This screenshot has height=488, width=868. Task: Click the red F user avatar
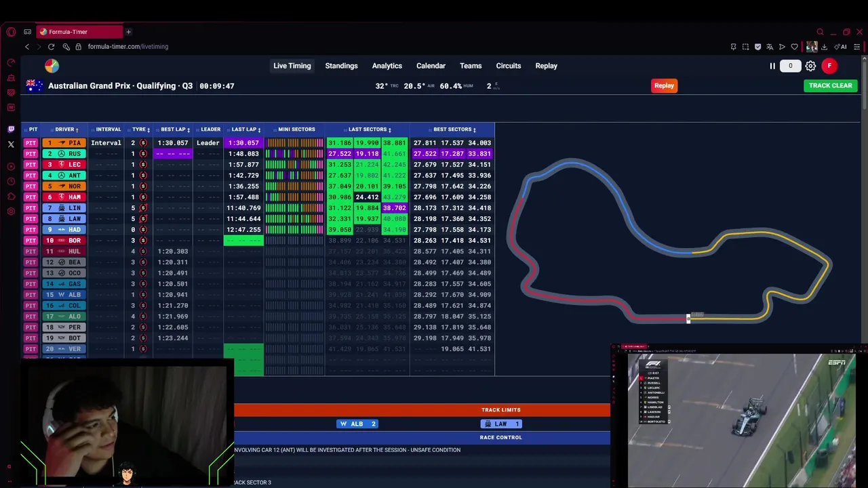point(829,66)
